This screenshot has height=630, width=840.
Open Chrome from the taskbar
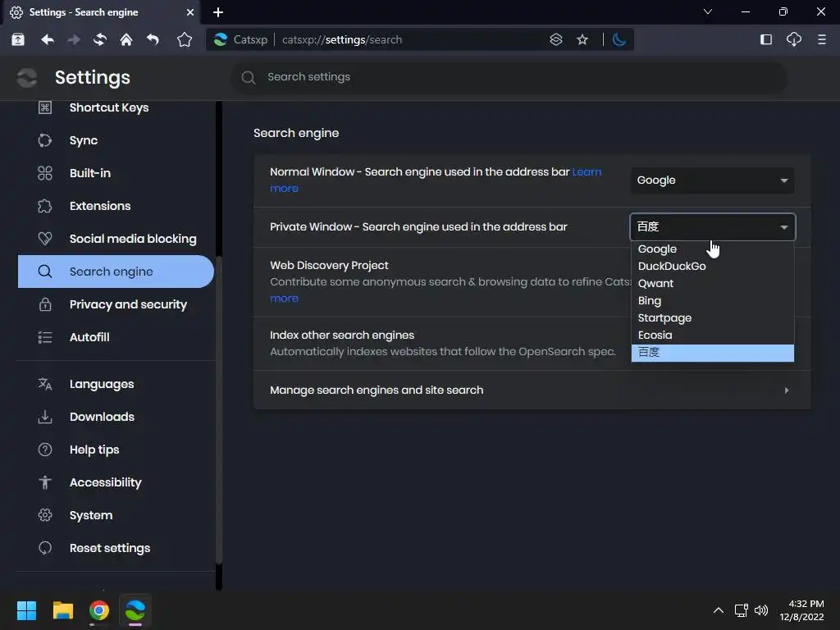[99, 610]
